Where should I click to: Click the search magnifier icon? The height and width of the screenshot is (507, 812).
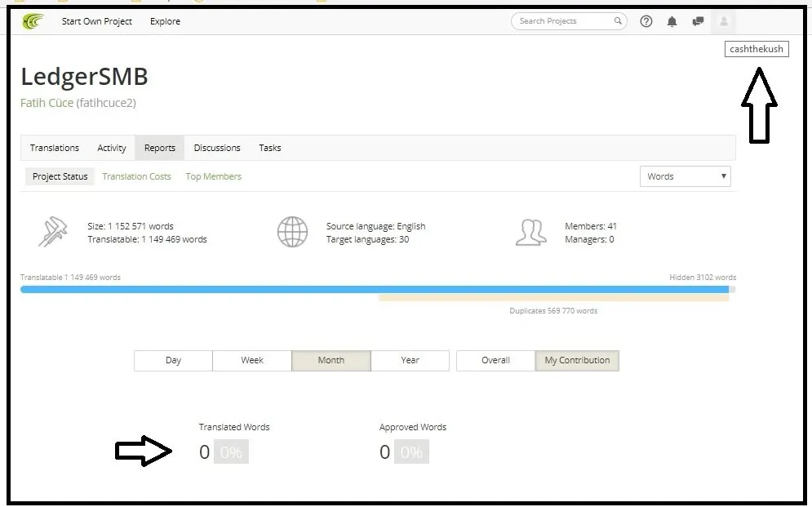617,20
